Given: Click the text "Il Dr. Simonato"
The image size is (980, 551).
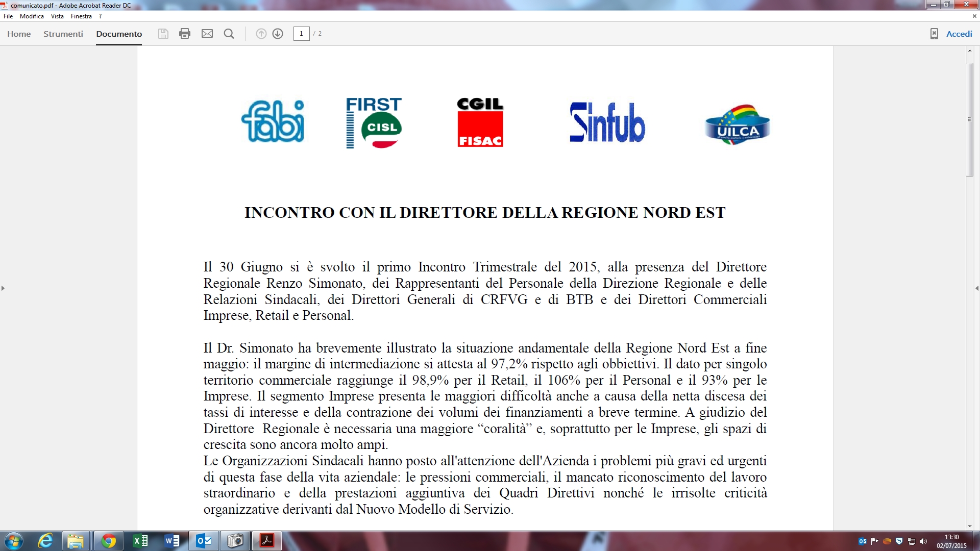Looking at the screenshot, I should click(x=249, y=348).
